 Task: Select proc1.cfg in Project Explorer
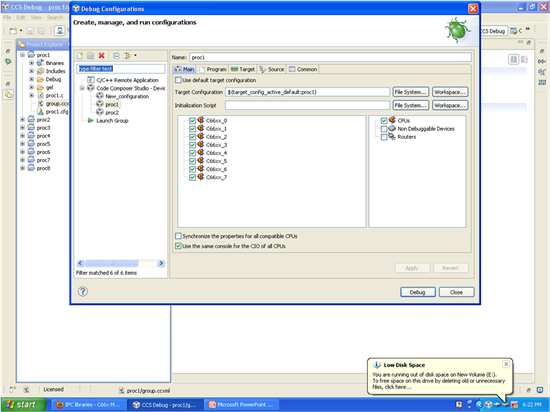click(x=57, y=112)
